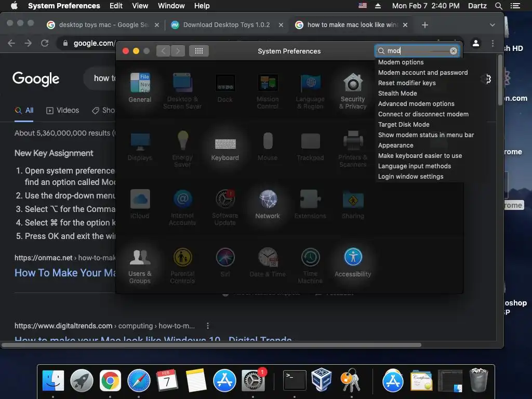Open Security & Privacy pane
This screenshot has width=532, height=399.
(353, 91)
